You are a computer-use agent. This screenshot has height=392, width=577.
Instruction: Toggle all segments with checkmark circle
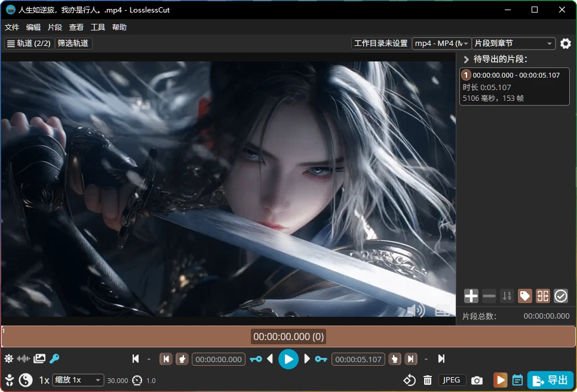tap(560, 296)
